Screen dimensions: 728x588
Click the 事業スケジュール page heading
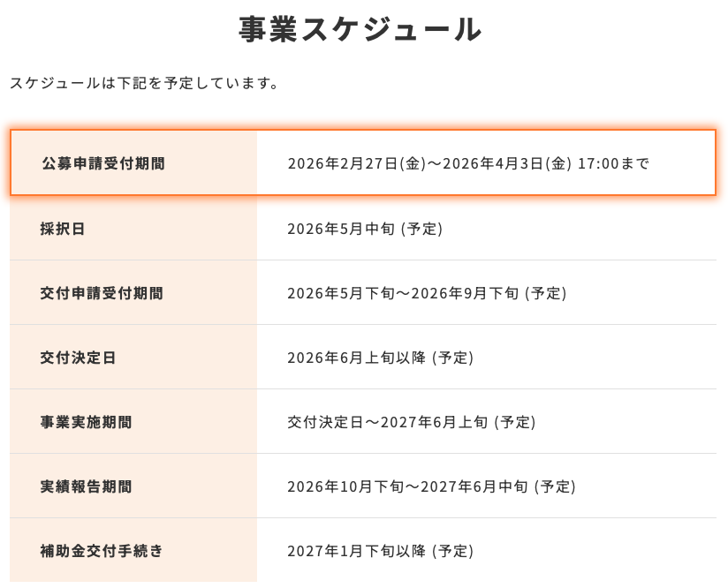[360, 31]
